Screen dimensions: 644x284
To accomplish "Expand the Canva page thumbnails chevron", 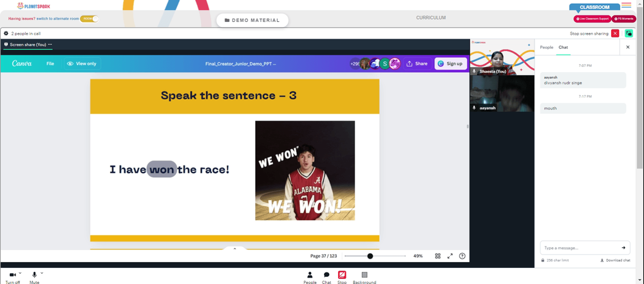I will click(x=234, y=249).
